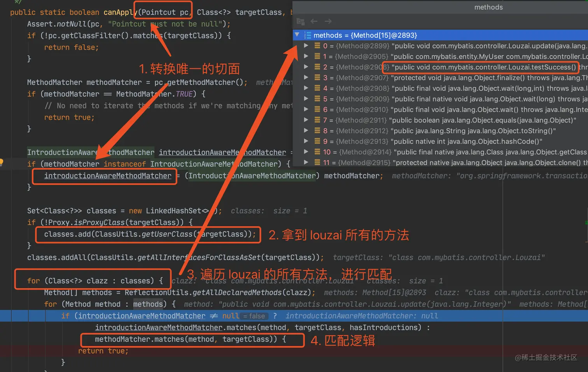Expand element 3 (Method@2907)
The width and height of the screenshot is (588, 372).
(306, 77)
